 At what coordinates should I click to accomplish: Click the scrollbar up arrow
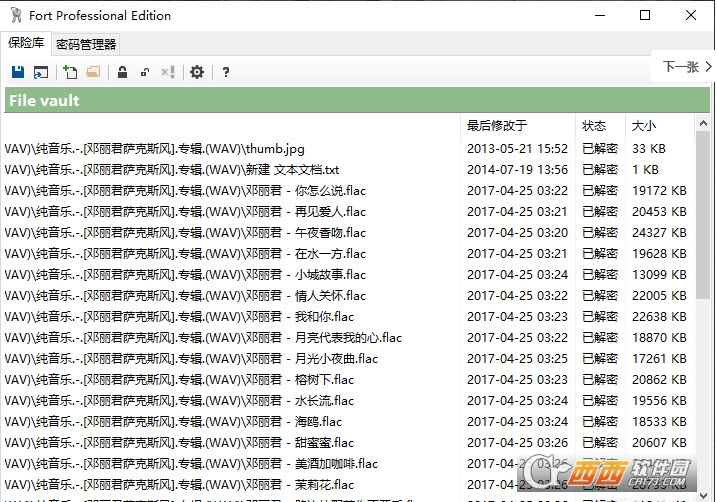[703, 123]
